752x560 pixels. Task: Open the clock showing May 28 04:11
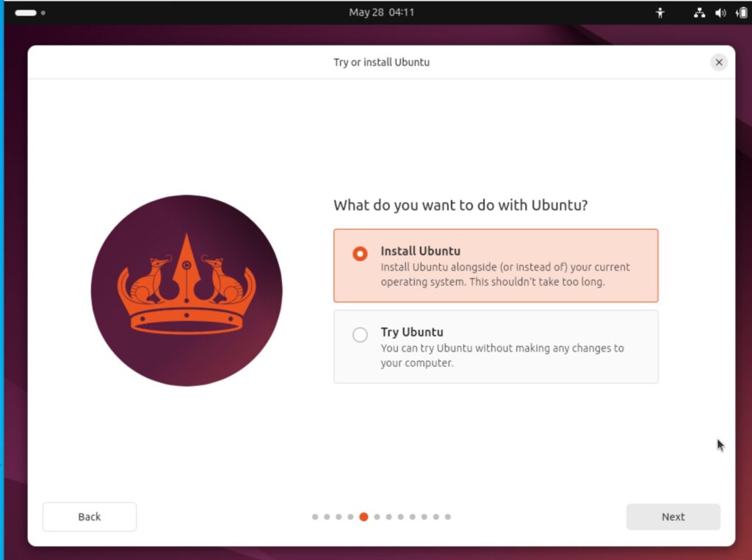click(x=381, y=12)
